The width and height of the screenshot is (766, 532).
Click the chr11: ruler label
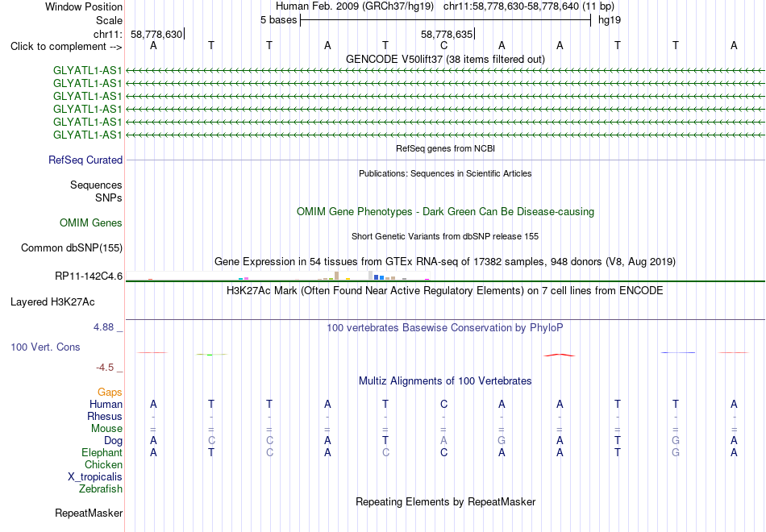(107, 34)
